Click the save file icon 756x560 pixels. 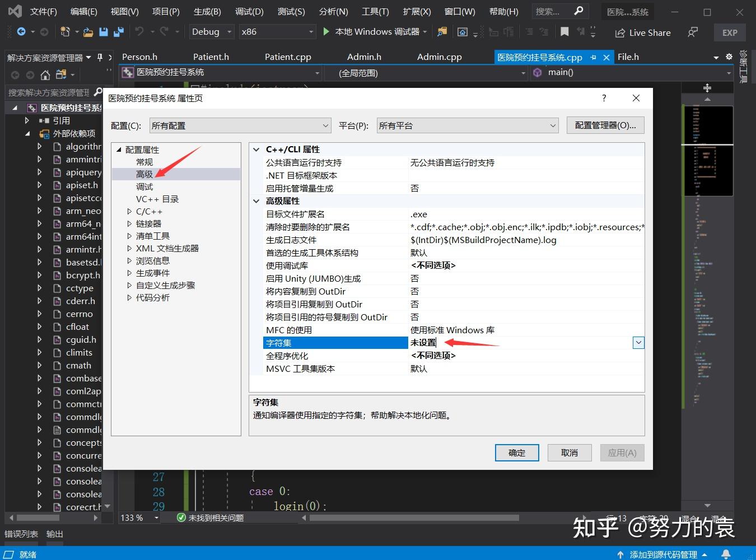pyautogui.click(x=103, y=32)
